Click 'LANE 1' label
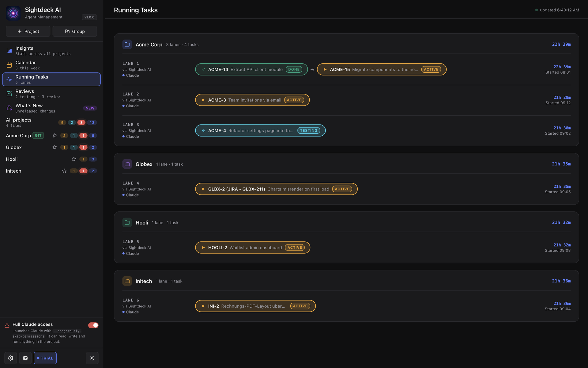 (x=131, y=64)
